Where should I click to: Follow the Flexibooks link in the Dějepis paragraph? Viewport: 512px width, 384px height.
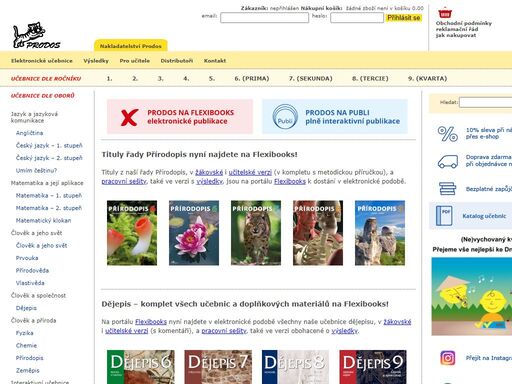[151, 322]
